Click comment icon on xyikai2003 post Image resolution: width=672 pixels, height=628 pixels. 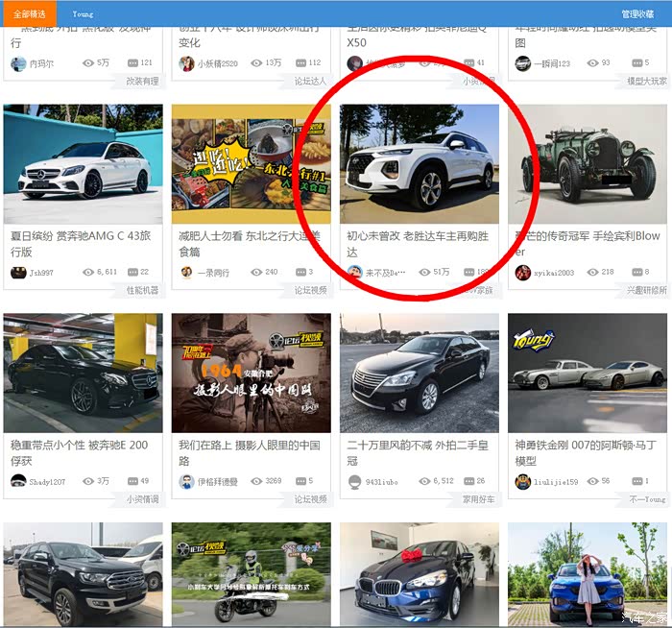pos(637,272)
